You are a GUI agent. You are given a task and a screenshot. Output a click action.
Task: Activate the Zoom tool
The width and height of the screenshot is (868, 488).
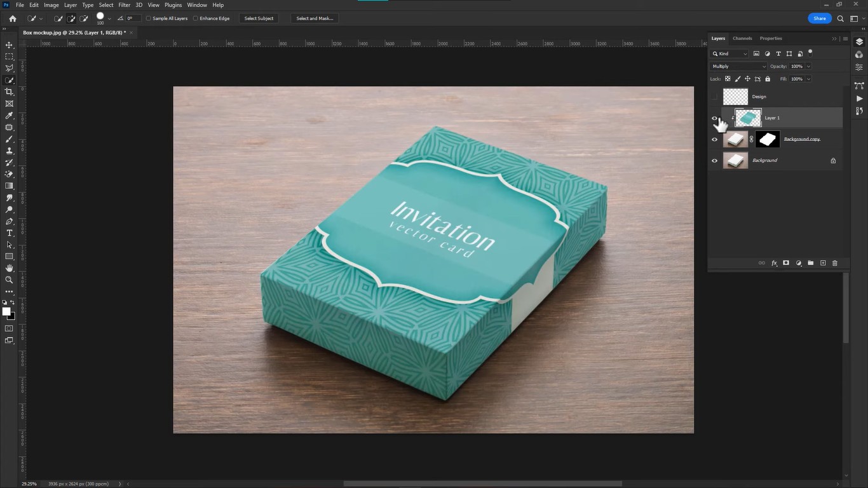pyautogui.click(x=9, y=280)
